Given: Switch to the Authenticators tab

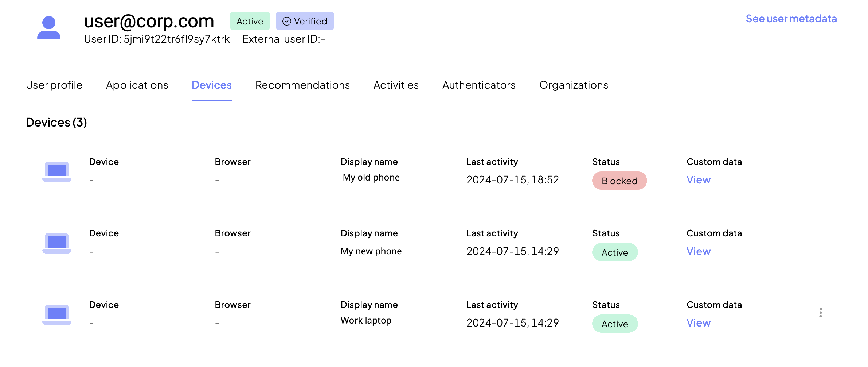Looking at the screenshot, I should (x=479, y=85).
